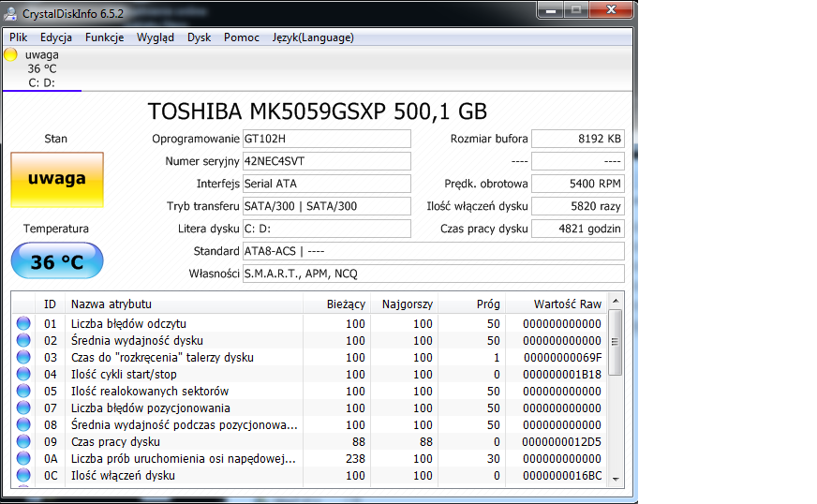Screen dimensions: 817x504
Task: Click the Bieżący column header
Action: [x=336, y=304]
